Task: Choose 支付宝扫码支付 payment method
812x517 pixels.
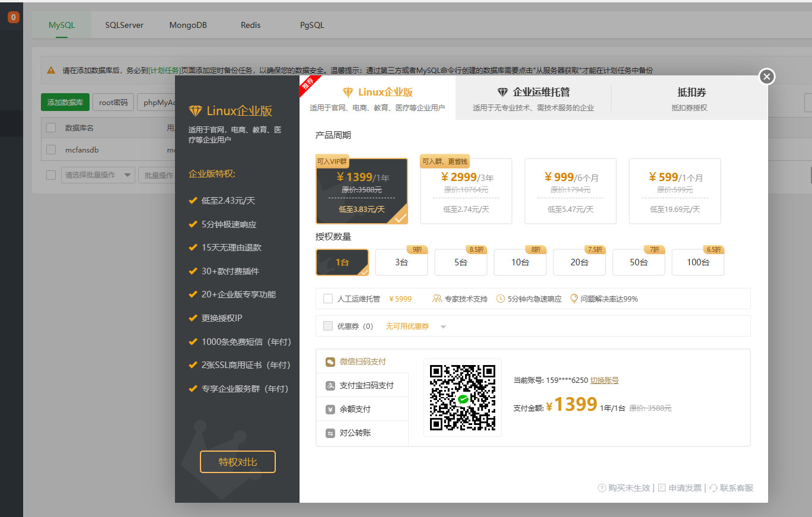Action: [x=362, y=385]
